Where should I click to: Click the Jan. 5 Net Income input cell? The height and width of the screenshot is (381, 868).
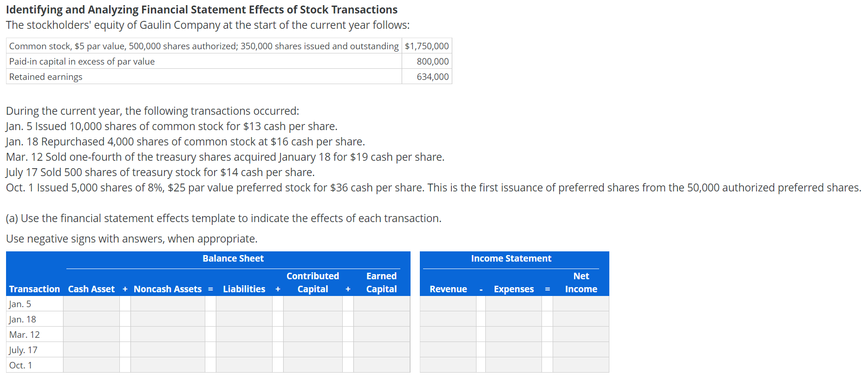[x=581, y=304]
